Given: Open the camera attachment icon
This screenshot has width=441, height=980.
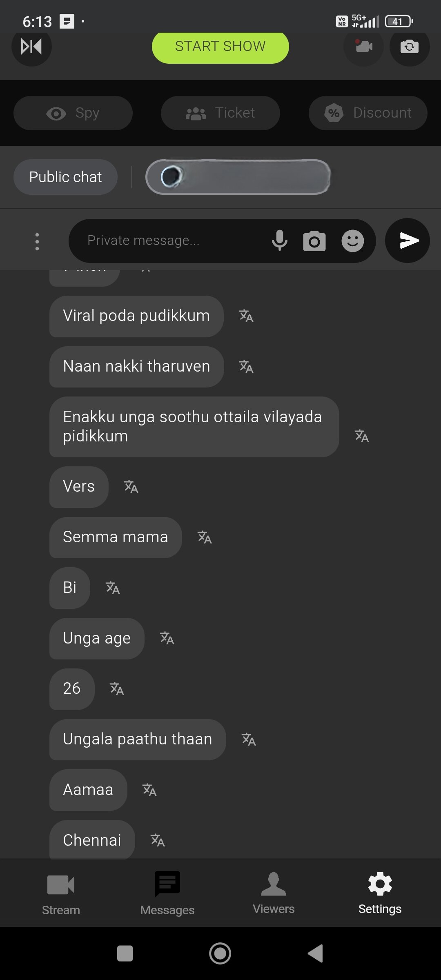Looking at the screenshot, I should coord(314,241).
